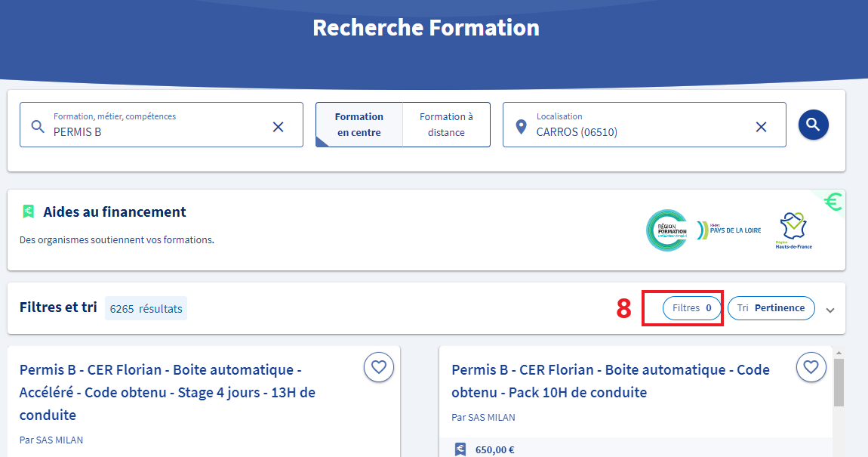868x457 pixels.
Task: Click the blue magnifier search button
Action: 814,125
